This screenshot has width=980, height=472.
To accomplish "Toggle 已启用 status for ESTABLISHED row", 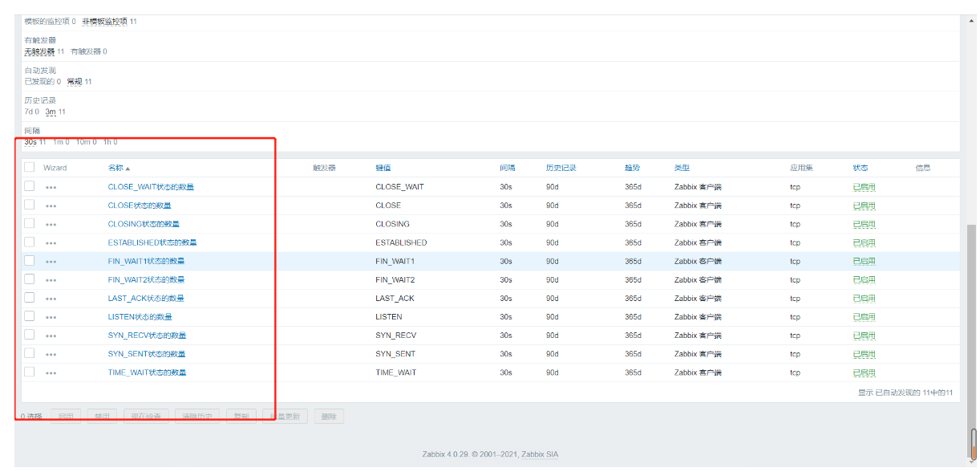I will tap(865, 242).
